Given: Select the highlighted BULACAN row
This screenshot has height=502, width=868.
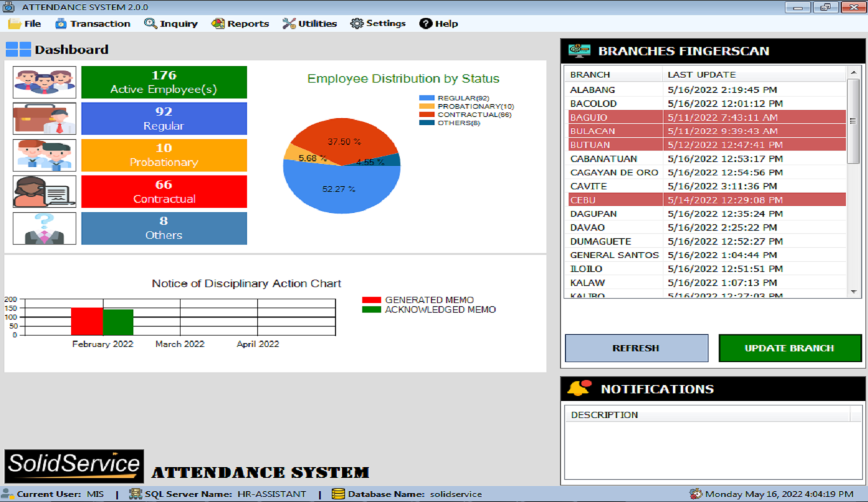Looking at the screenshot, I should tap(705, 131).
